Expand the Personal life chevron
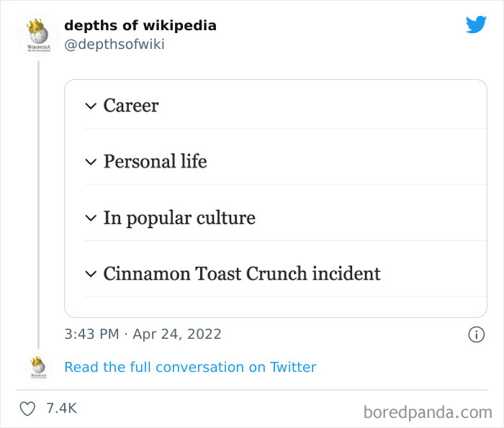Viewport: 504px width, 428px height. pos(91,162)
